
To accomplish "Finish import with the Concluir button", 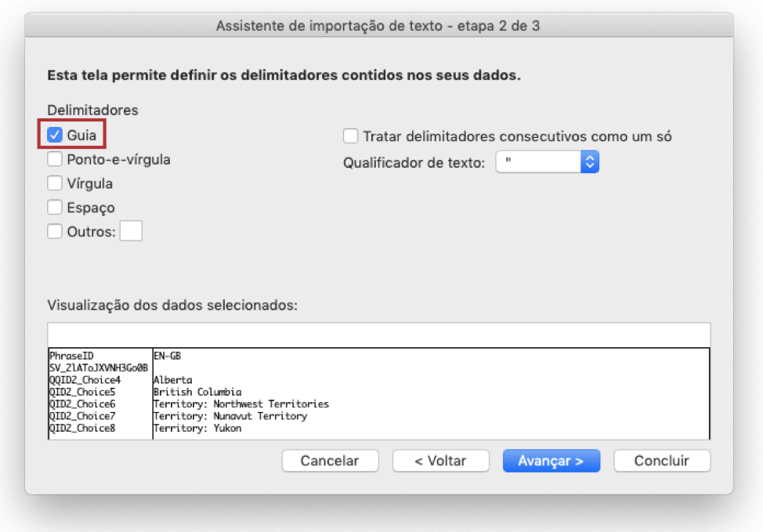I will tap(662, 461).
